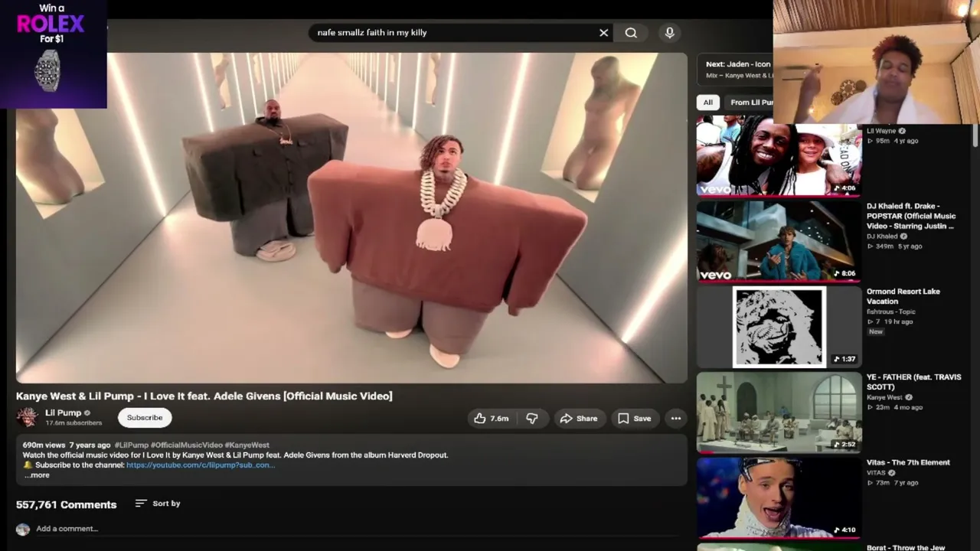This screenshot has height=551, width=980.
Task: Select the From Lil Pump filter chip
Action: [750, 103]
